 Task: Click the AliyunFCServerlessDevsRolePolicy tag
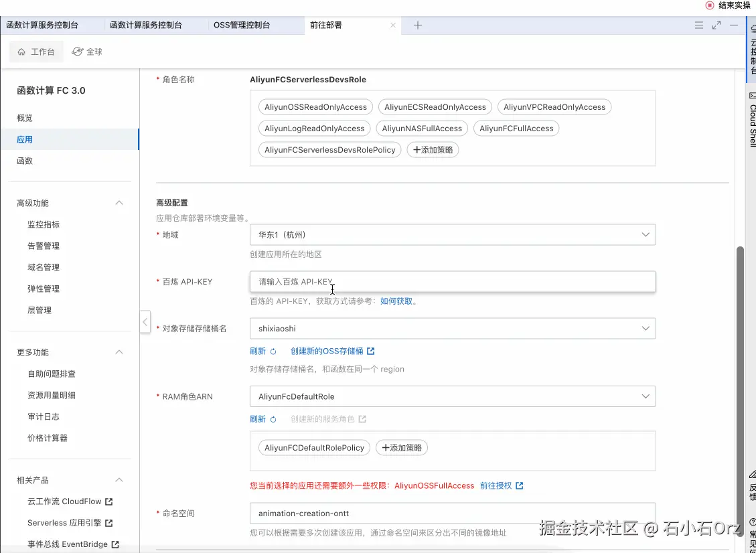(329, 150)
